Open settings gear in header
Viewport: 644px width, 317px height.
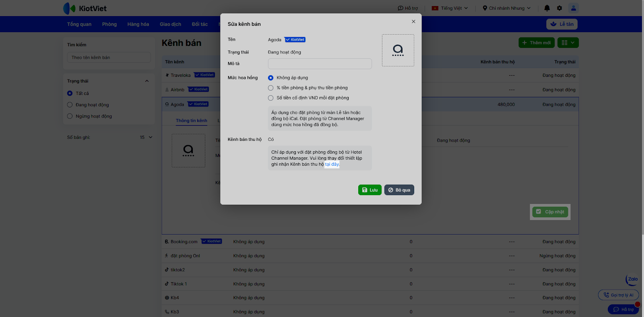click(559, 8)
